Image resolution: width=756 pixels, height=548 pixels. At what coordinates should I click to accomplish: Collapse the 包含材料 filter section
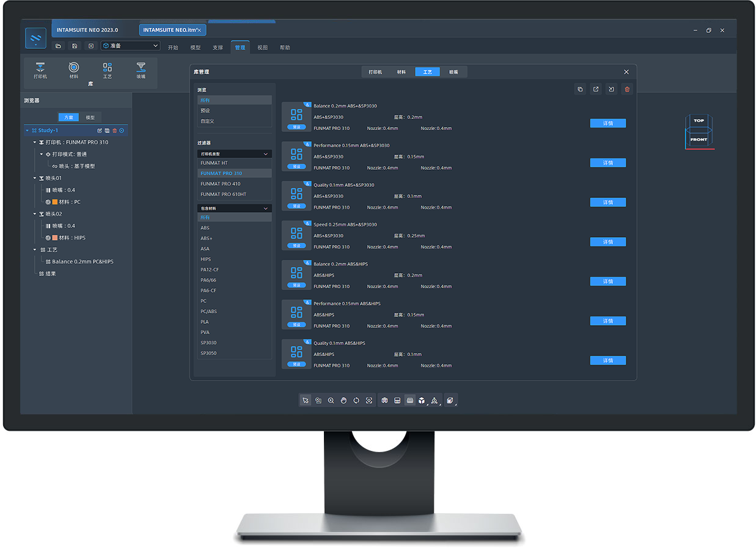coord(266,208)
